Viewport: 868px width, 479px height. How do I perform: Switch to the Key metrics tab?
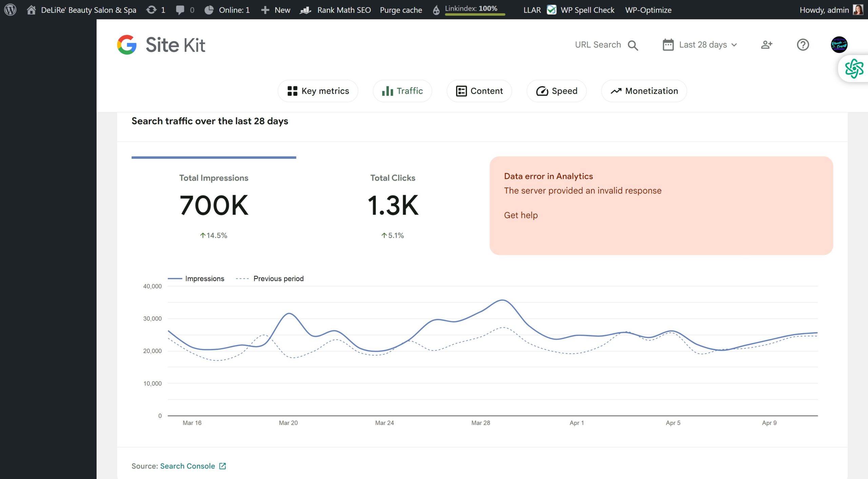point(318,91)
